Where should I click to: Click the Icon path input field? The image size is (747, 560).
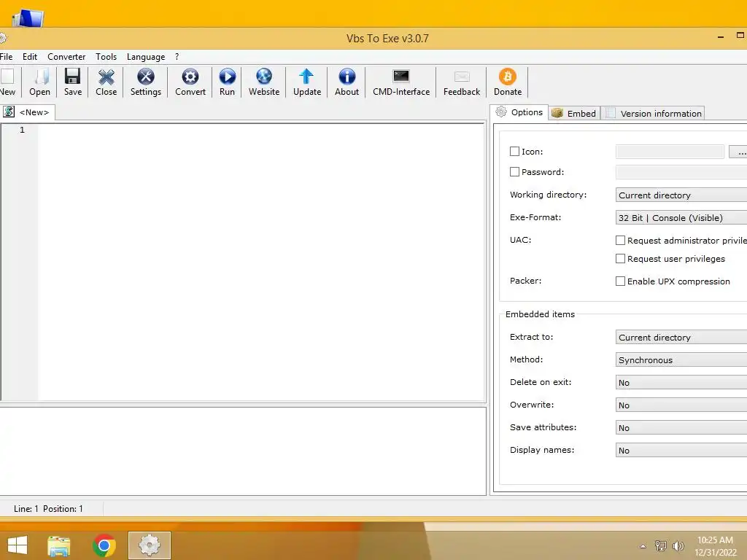[670, 152]
